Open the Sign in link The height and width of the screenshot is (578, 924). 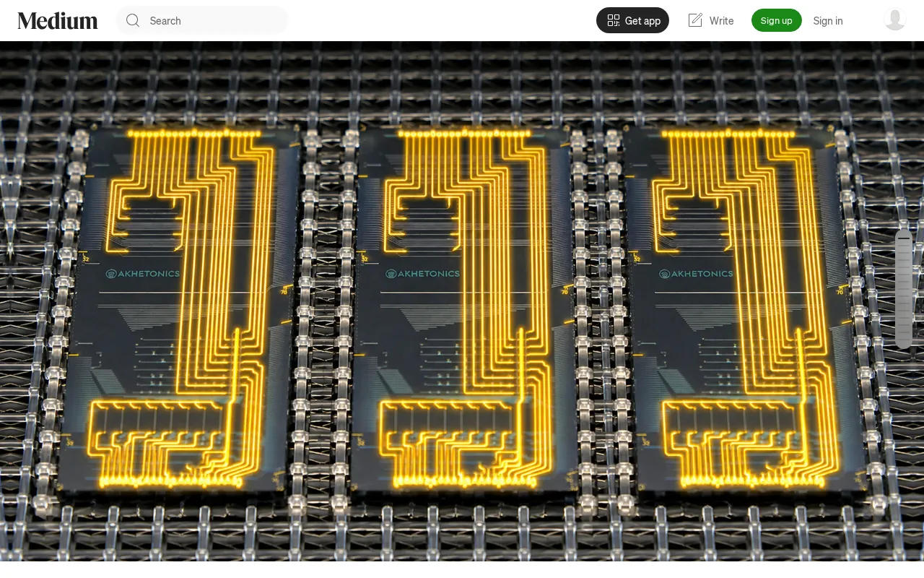pos(828,20)
